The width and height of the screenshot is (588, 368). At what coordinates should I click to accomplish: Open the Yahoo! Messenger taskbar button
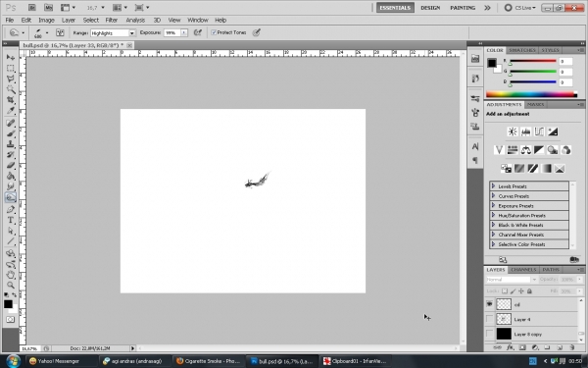coord(61,361)
